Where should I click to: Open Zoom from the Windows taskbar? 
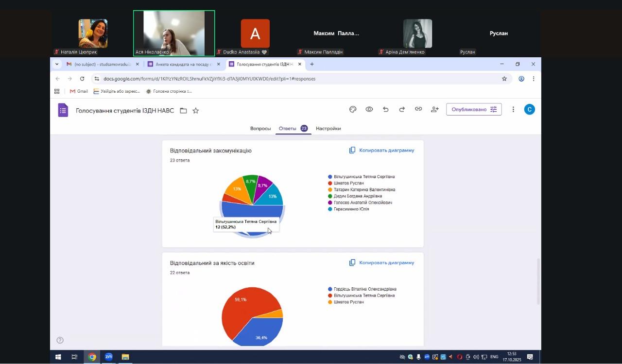click(x=109, y=357)
